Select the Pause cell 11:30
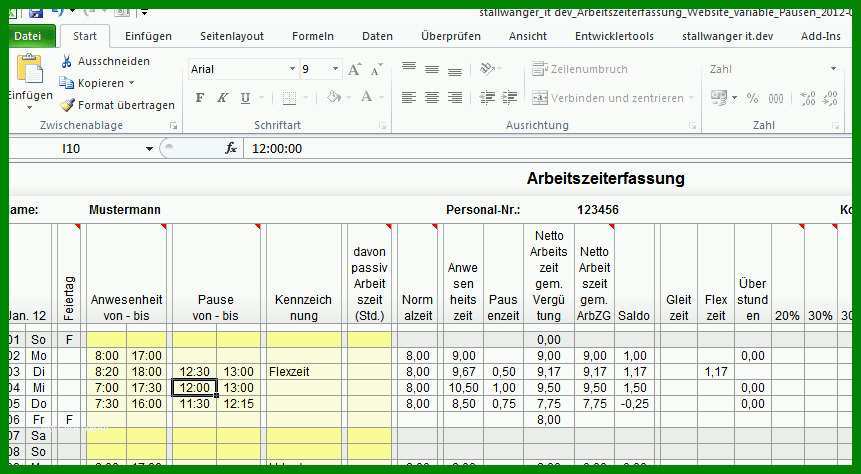This screenshot has width=861, height=474. (x=194, y=404)
